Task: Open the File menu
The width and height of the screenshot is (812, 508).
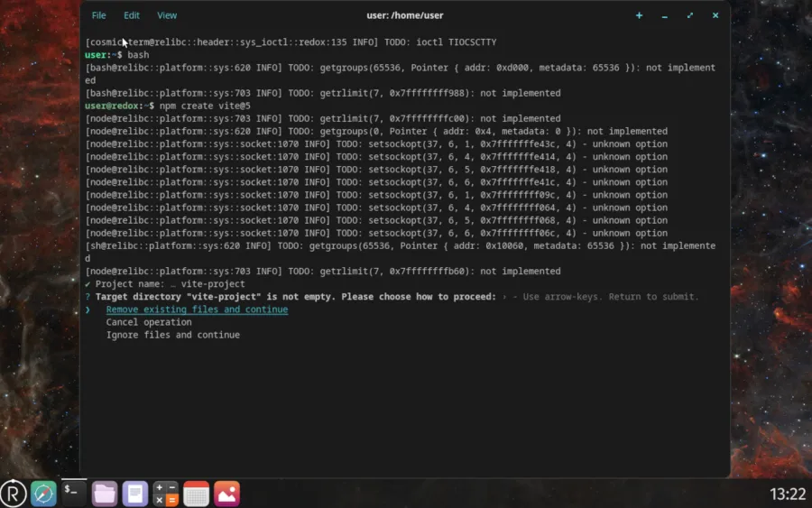Action: coord(98,15)
